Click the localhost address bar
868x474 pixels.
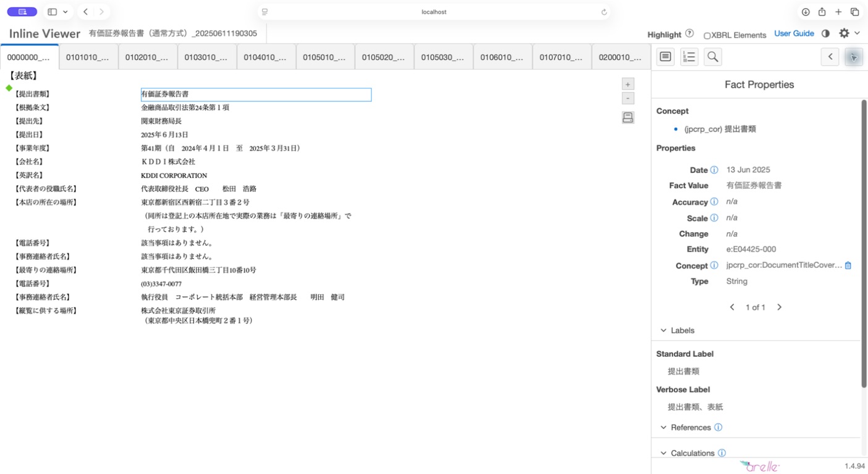434,12
